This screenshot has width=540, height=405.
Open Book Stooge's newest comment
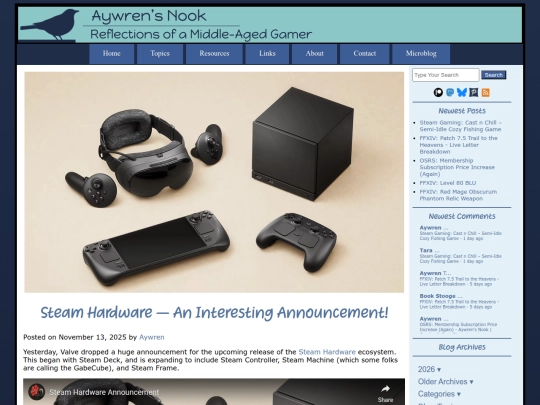pyautogui.click(x=459, y=301)
